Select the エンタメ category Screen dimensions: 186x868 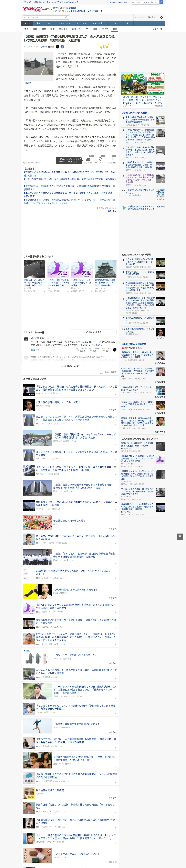point(63,29)
